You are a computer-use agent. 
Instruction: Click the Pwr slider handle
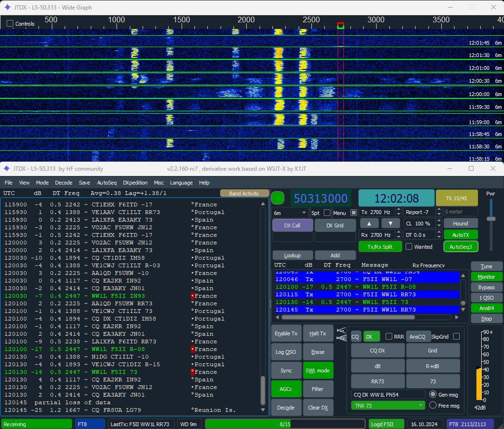(491, 219)
